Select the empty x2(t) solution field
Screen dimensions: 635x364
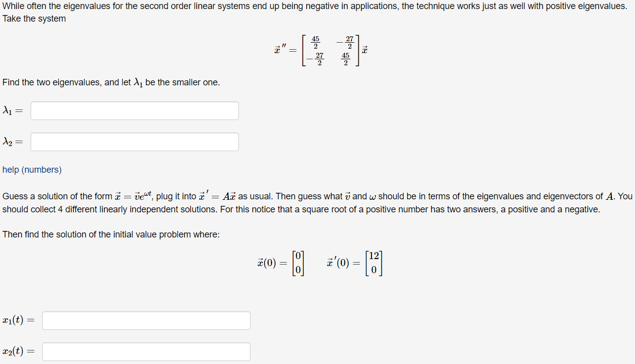click(146, 351)
